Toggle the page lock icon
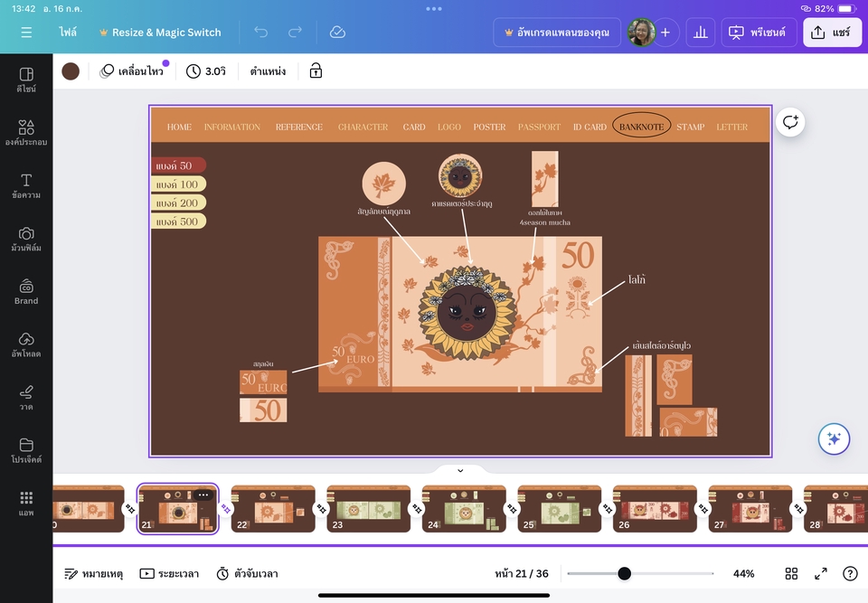868x603 pixels. click(316, 71)
